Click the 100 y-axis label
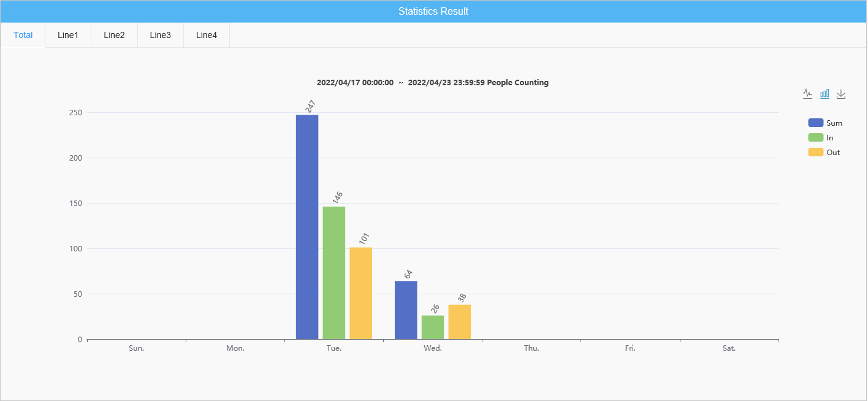868x401 pixels. (76, 249)
